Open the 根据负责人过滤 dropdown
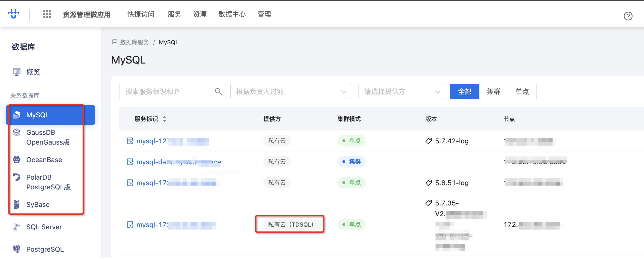 pyautogui.click(x=291, y=92)
